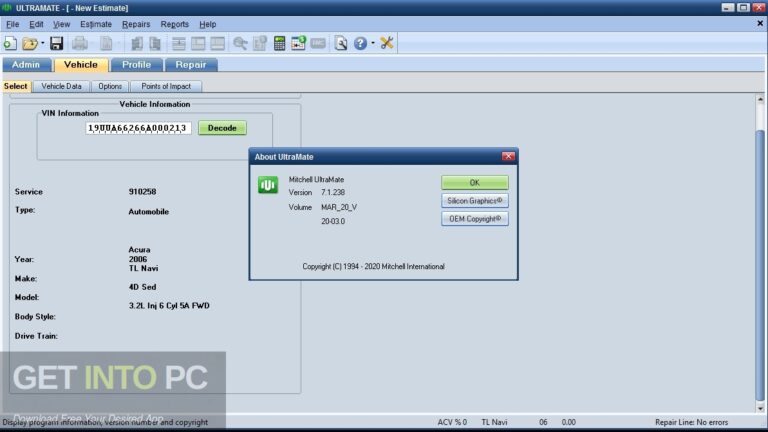
Task: Open the calculator tool icon
Action: [280, 44]
